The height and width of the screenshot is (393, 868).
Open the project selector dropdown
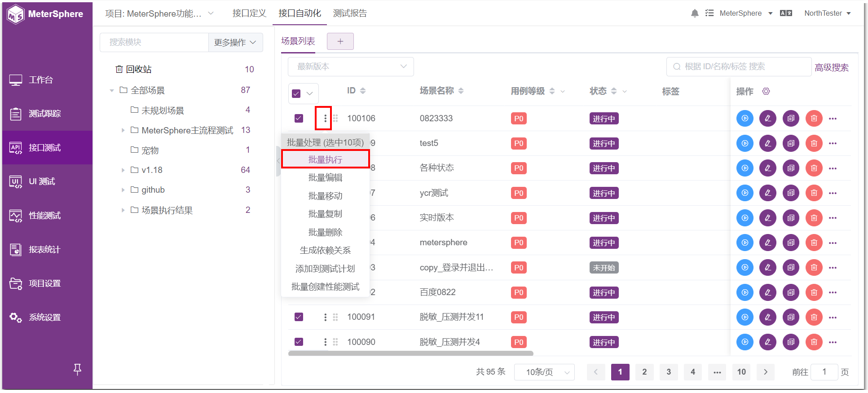click(x=159, y=13)
